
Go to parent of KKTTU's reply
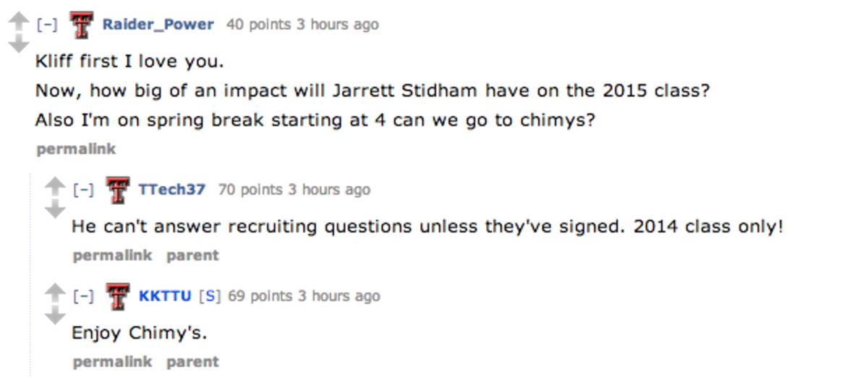pos(192,362)
